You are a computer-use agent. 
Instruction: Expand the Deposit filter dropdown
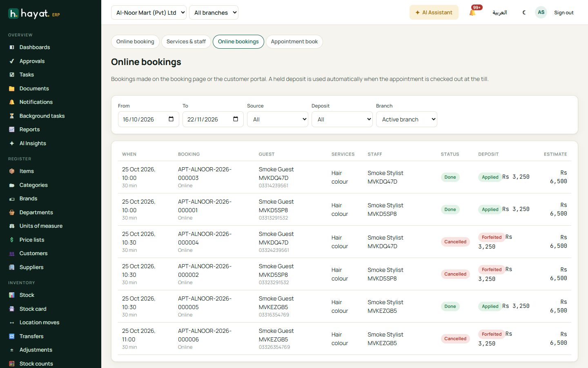tap(342, 119)
